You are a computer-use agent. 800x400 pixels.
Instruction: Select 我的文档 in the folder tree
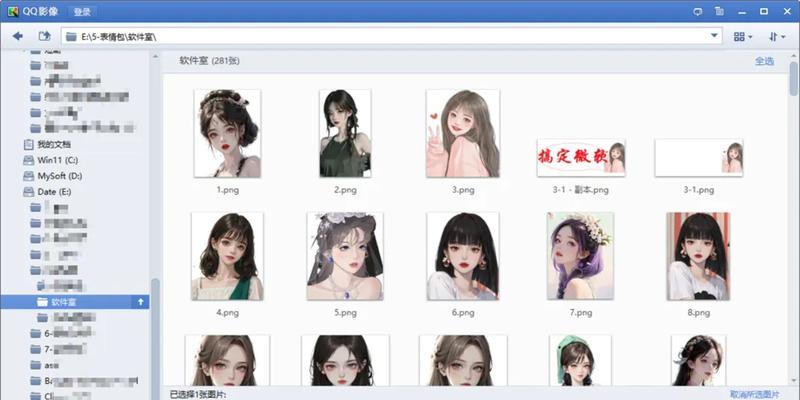54,144
